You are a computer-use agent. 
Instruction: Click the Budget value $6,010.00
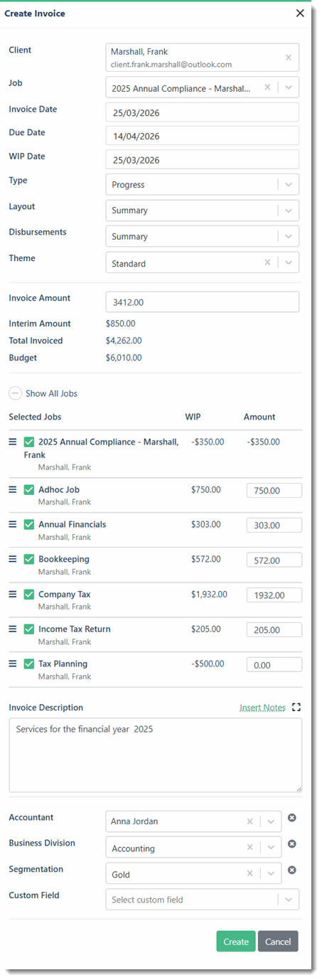(x=124, y=358)
